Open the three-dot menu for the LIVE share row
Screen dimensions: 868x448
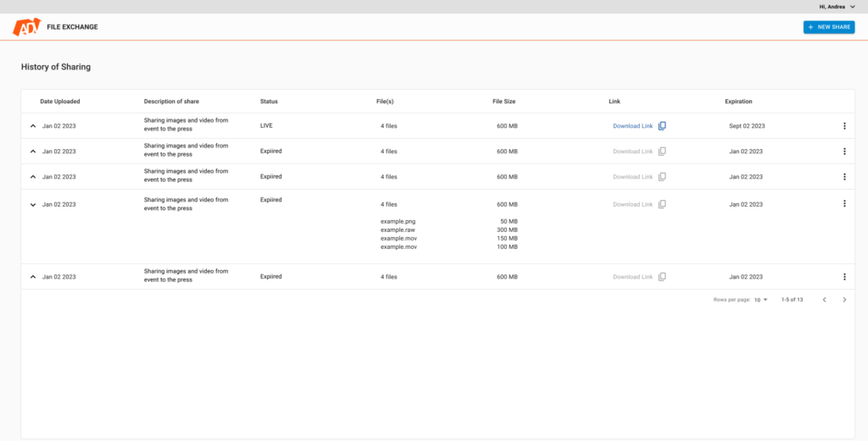(844, 126)
